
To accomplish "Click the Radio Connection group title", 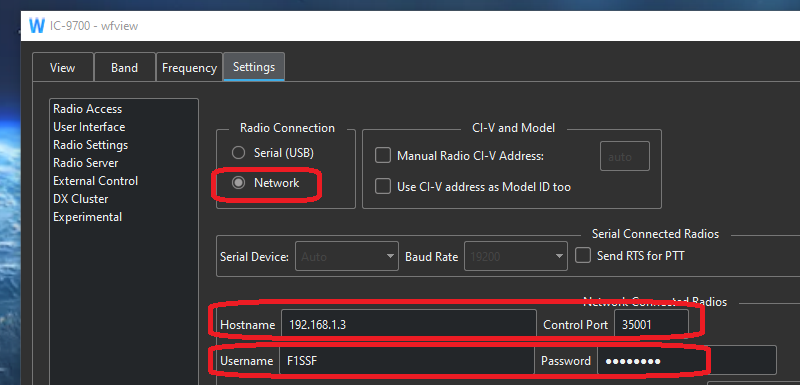I will click(287, 128).
